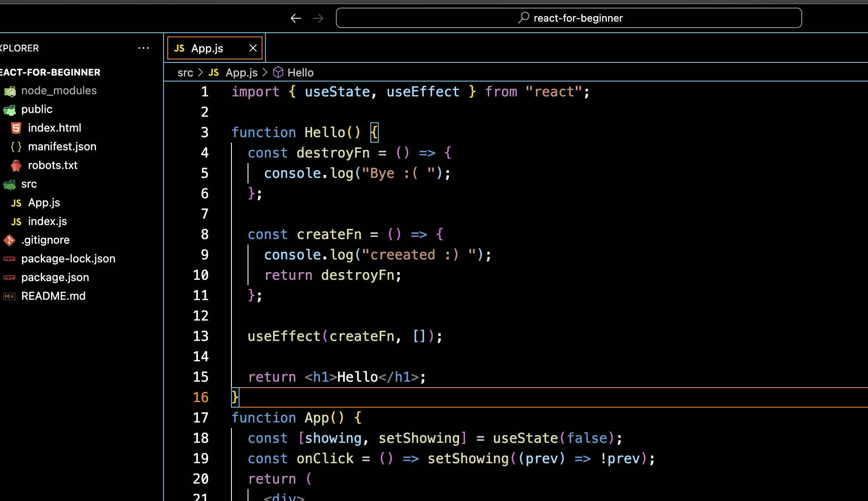Screen dimensions: 868x501
Task: Close the App.js editor tab
Action: point(253,48)
